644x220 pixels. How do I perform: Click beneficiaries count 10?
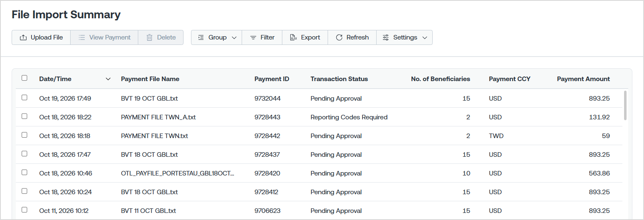[x=466, y=173]
